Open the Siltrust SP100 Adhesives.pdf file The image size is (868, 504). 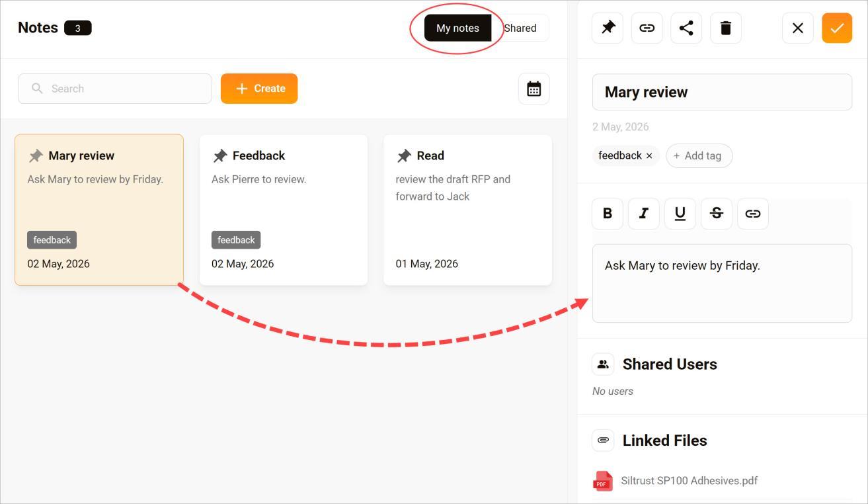tap(689, 481)
